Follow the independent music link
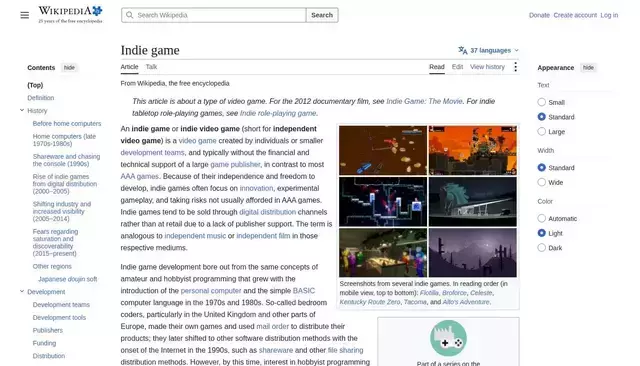Image resolution: width=640 pixels, height=366 pixels. [195, 236]
